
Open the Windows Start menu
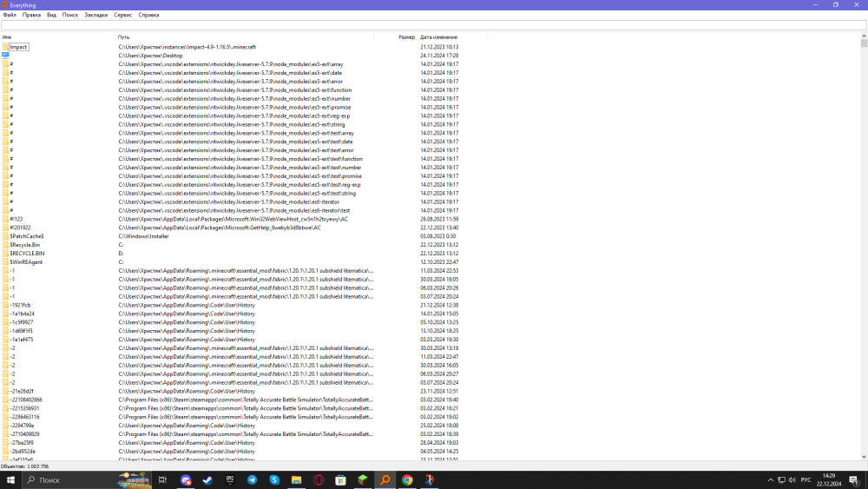(10, 480)
